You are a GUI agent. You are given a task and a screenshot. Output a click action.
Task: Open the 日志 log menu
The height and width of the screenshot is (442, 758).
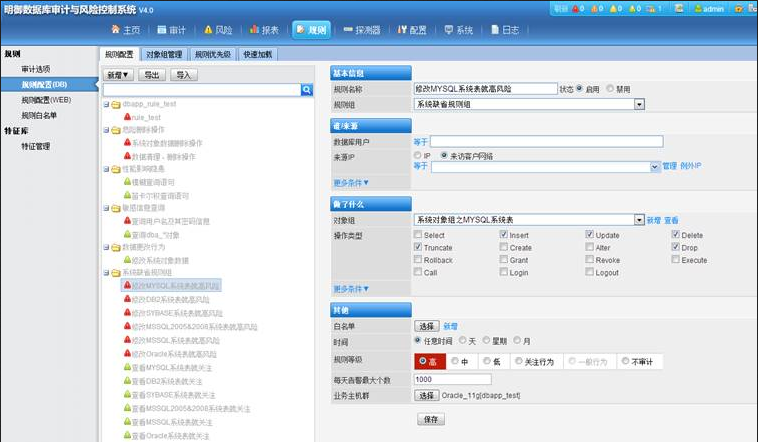pyautogui.click(x=505, y=30)
